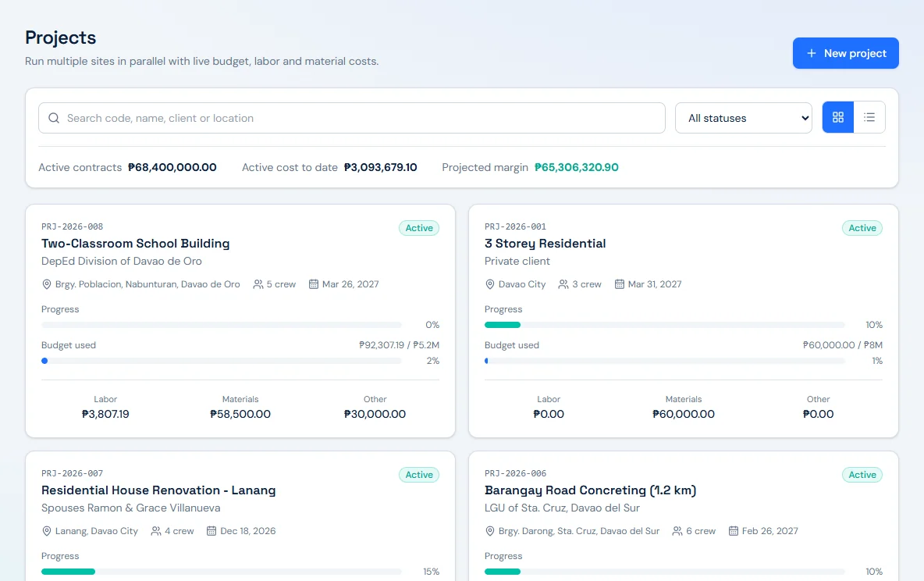Open Barangay Road Concreting (1.2 km) project
This screenshot has height=581, width=924.
[x=591, y=490]
